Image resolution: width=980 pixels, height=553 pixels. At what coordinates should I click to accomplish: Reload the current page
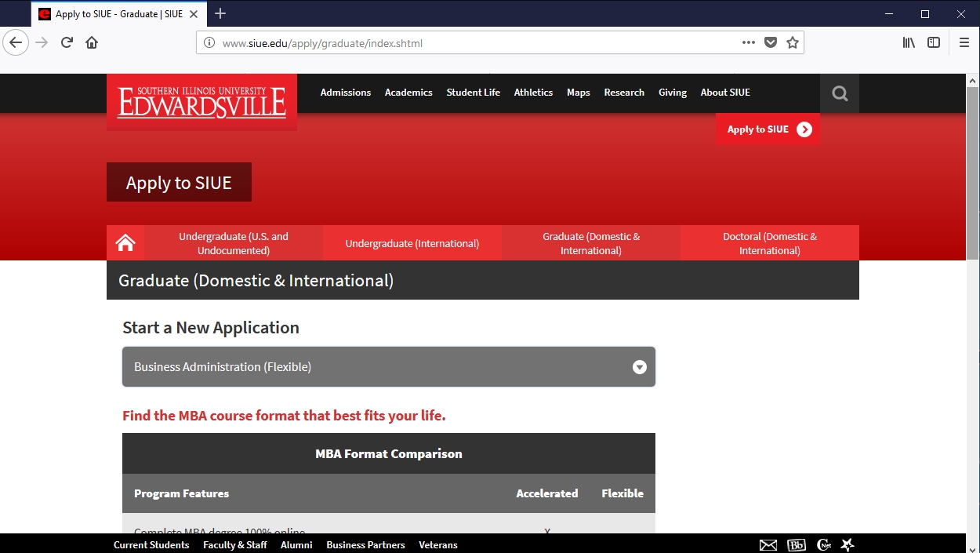67,43
